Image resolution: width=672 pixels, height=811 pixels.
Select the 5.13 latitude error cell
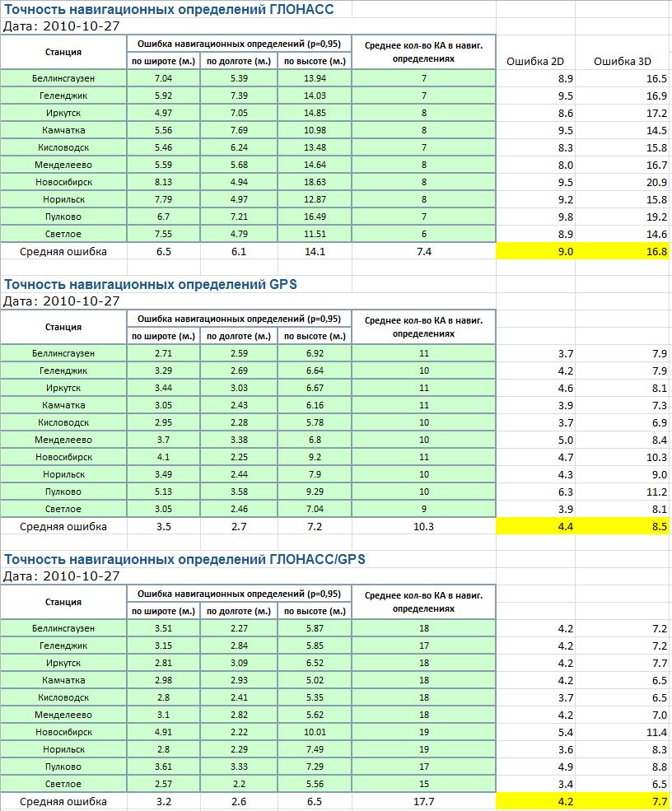pyautogui.click(x=163, y=492)
